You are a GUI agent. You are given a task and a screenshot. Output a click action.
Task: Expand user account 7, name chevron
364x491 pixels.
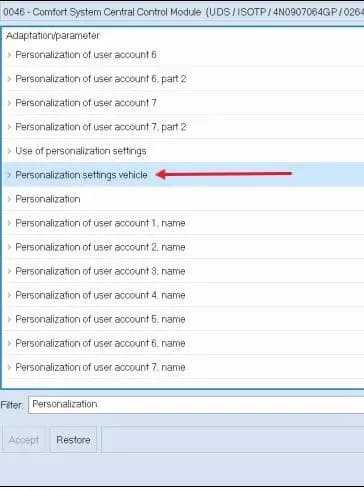pyautogui.click(x=9, y=367)
